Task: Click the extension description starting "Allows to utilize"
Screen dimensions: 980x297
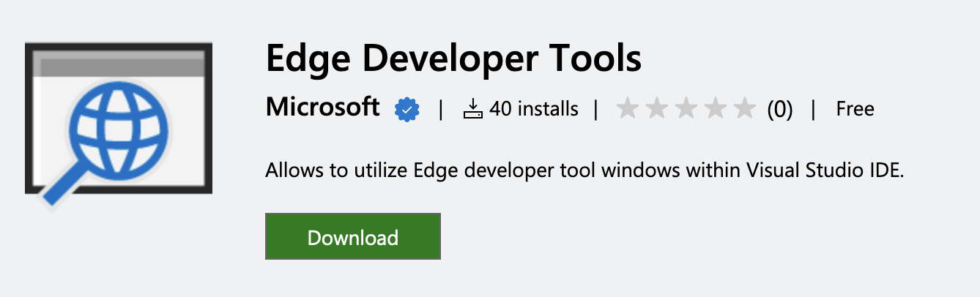Action: [584, 171]
